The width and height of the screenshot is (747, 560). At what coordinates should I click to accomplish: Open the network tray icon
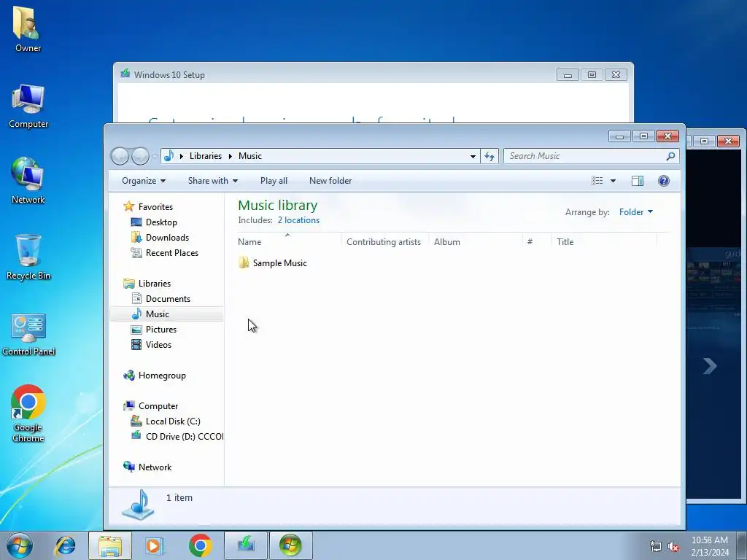pos(656,546)
